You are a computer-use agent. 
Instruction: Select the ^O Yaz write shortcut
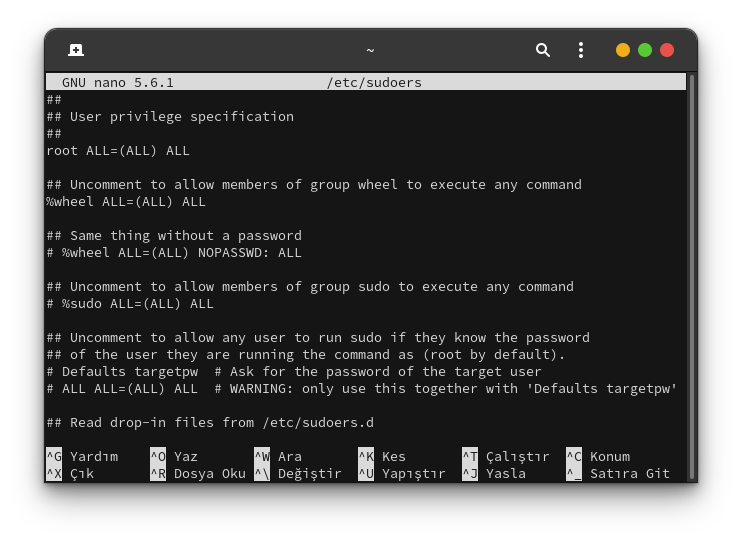coord(174,457)
